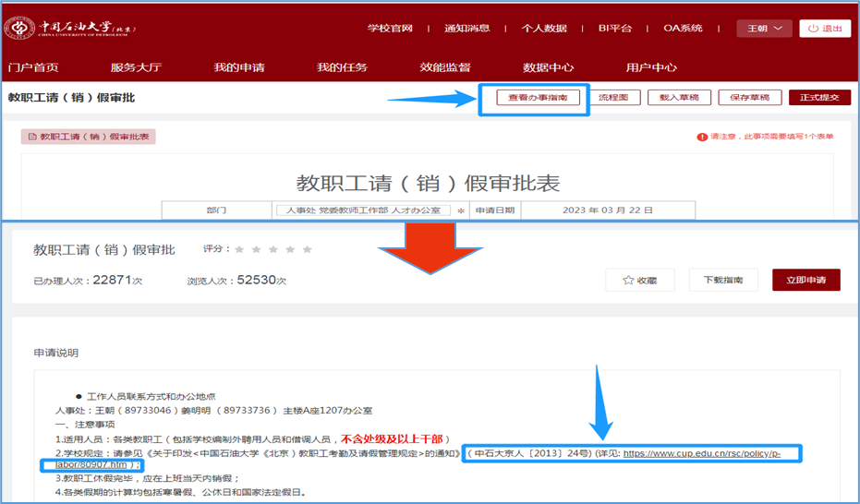860x504 pixels.
Task: Rate with the fifth star
Action: click(x=308, y=249)
